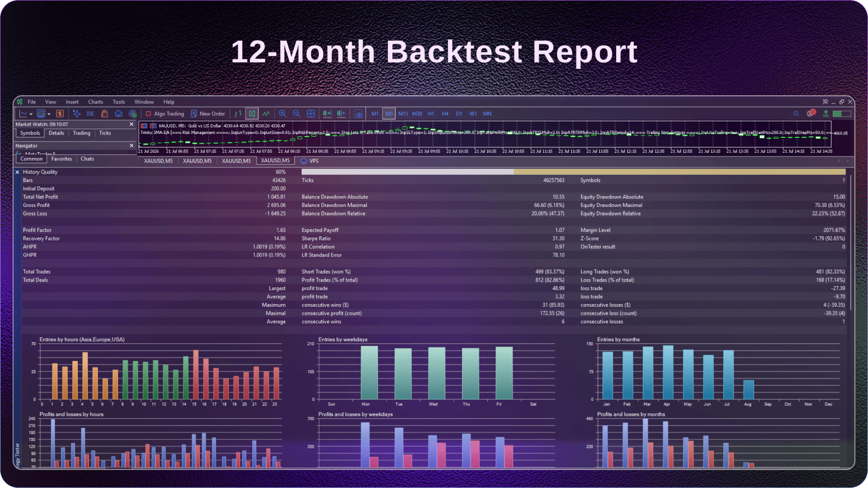Click the dollar Market Watch icon

click(x=60, y=114)
